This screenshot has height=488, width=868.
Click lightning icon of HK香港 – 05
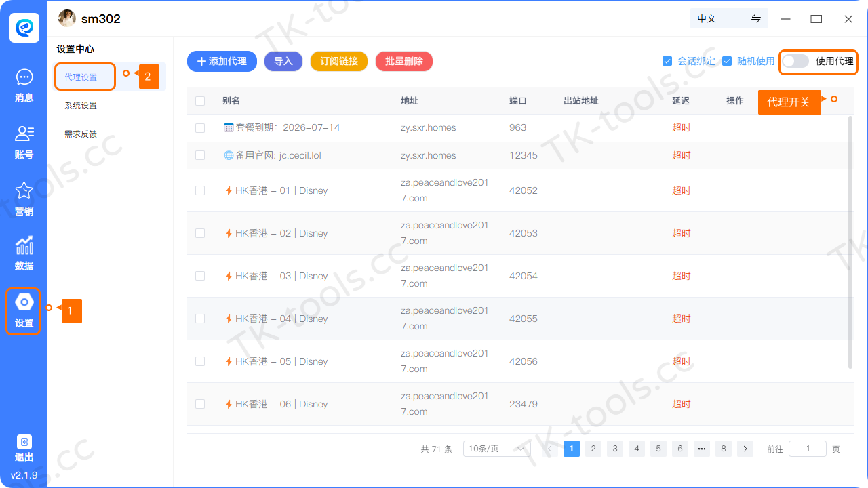(229, 361)
